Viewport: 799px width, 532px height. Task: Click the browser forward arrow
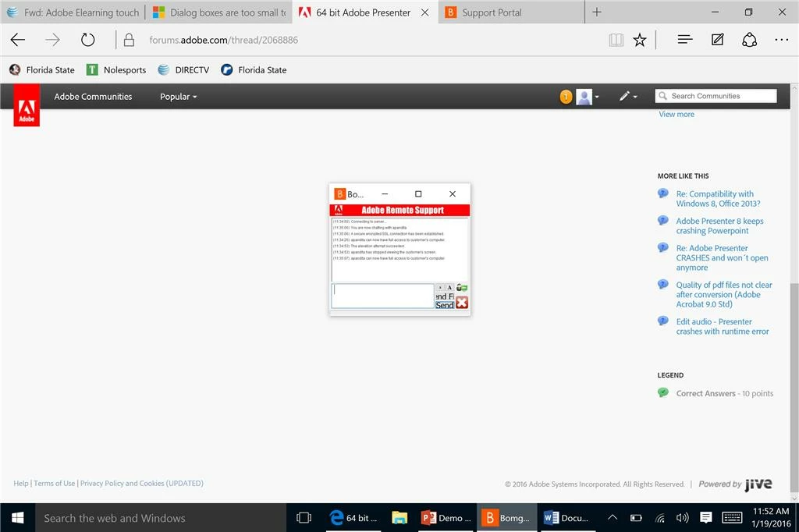pyautogui.click(x=52, y=40)
